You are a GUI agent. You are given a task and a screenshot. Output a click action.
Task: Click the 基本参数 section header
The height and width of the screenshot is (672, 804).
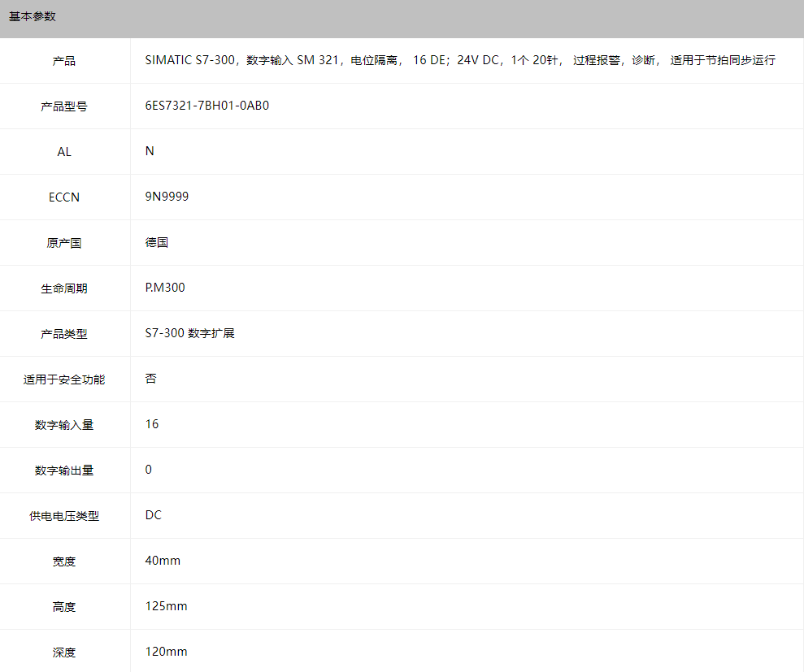click(x=32, y=16)
